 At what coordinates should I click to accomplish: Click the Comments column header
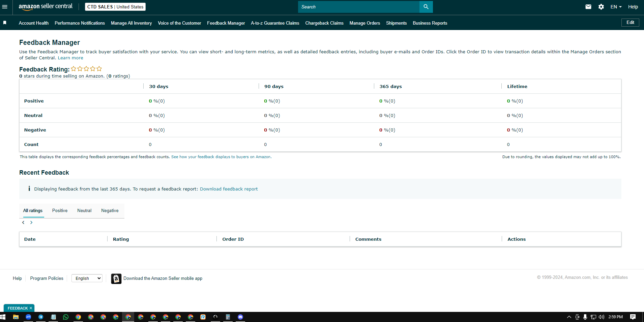pos(368,239)
